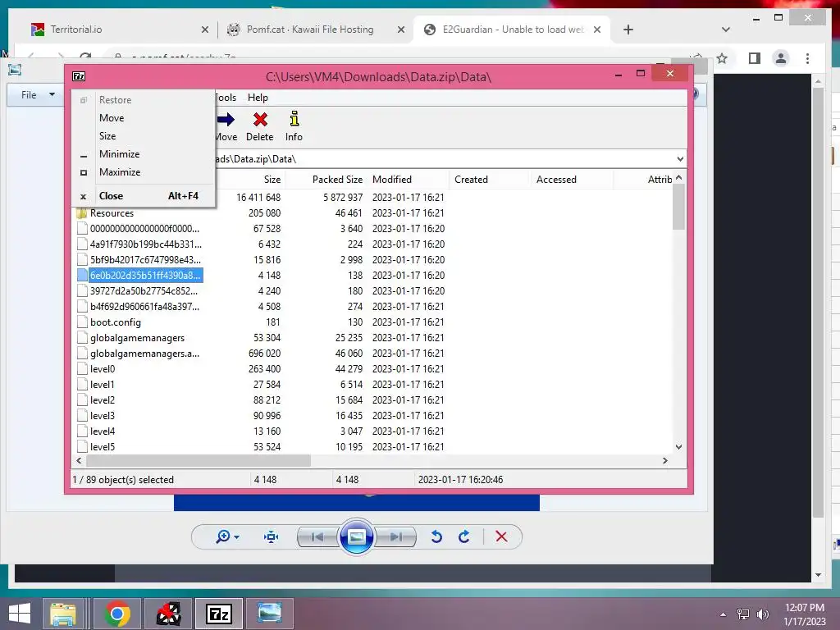This screenshot has width=840, height=630.
Task: Open a new Chrome tab with plus
Action: [628, 30]
